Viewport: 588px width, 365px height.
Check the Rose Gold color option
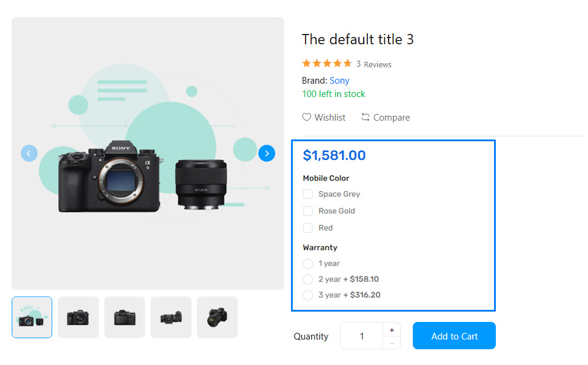click(308, 211)
